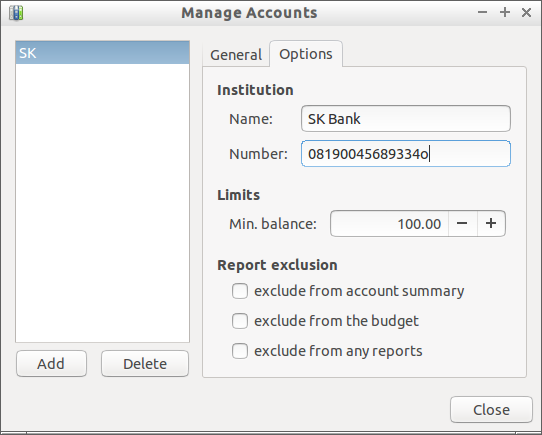Click the Close button at bottom
This screenshot has width=542, height=435.
491,410
